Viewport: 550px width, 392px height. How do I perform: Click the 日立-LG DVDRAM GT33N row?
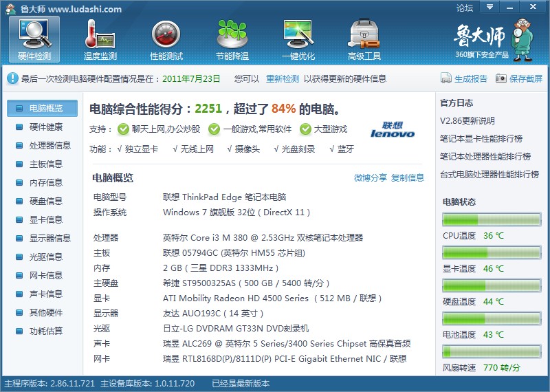point(236,329)
